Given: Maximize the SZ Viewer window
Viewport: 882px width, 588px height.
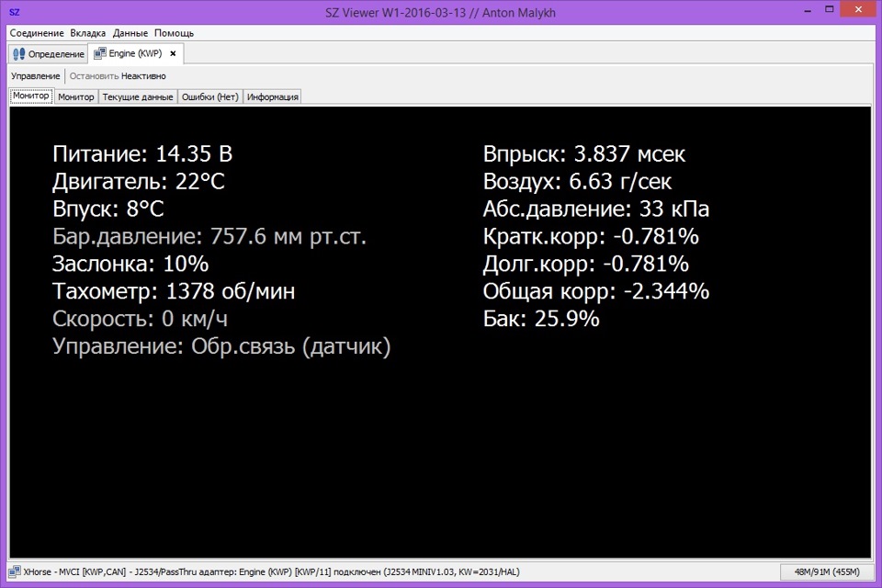Looking at the screenshot, I should pos(829,9).
